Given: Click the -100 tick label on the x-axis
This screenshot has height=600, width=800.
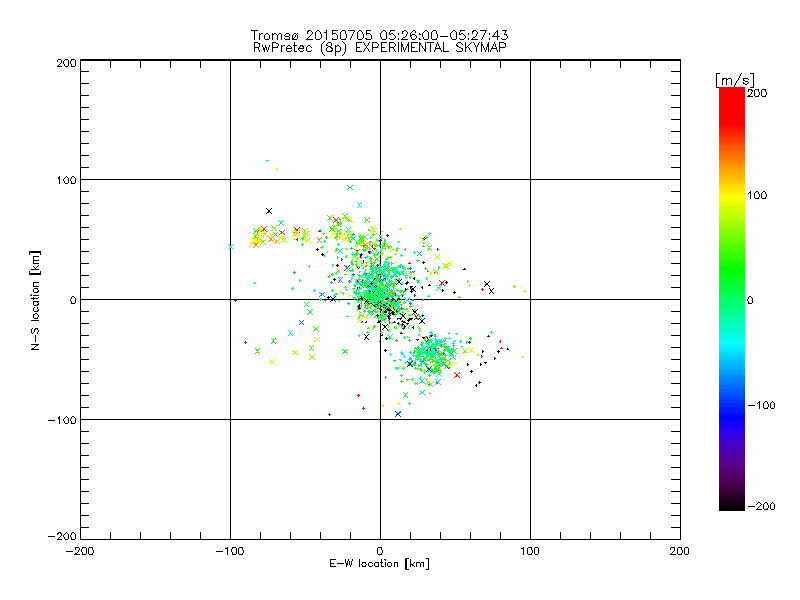Looking at the screenshot, I should coord(229,551).
